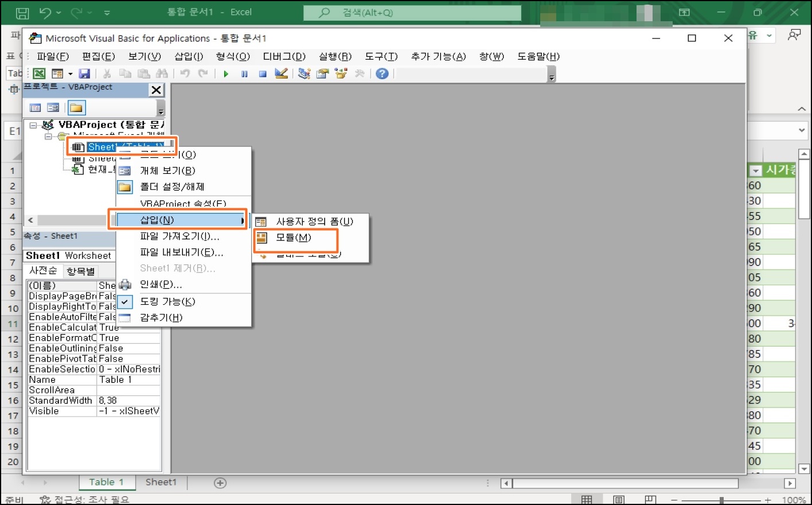
Task: Toggle Folders button in project panel
Action: tap(76, 108)
